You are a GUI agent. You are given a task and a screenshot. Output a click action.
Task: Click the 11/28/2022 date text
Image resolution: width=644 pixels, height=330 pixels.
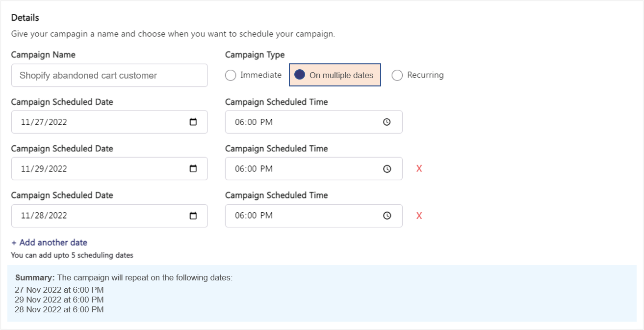[44, 216]
